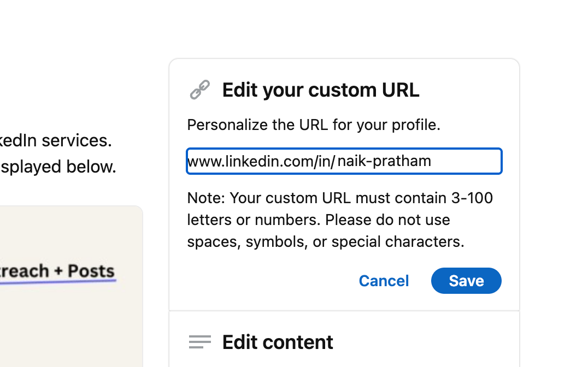Focus the custom URL input field
This screenshot has height=367, width=588.
point(464,161)
